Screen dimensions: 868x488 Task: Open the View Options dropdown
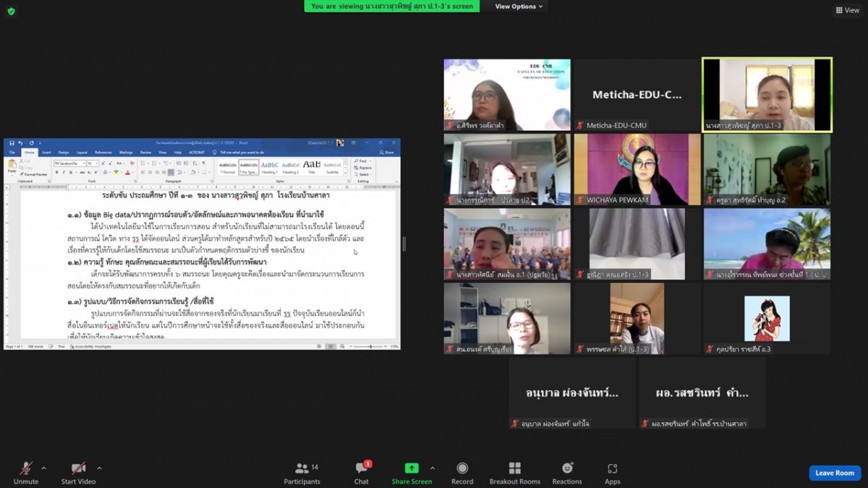[519, 7]
